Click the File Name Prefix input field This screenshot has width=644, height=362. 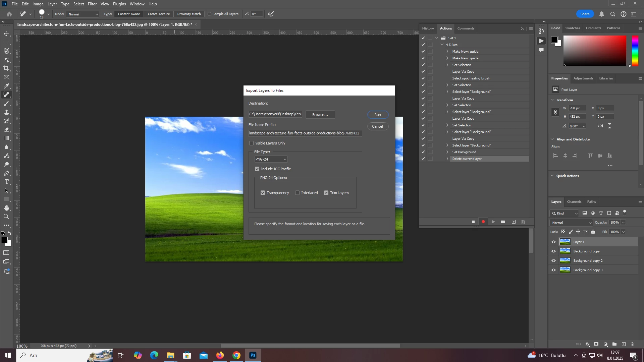coord(305,133)
